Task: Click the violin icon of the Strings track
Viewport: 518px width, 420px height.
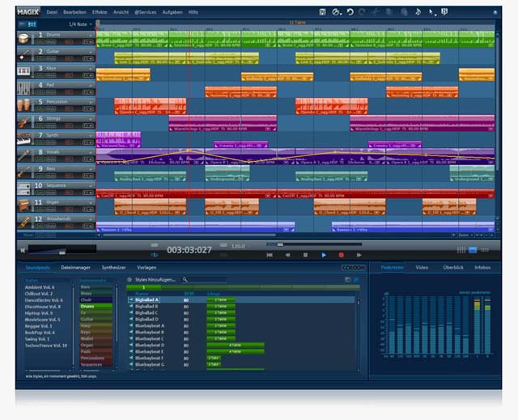Action: tap(23, 122)
